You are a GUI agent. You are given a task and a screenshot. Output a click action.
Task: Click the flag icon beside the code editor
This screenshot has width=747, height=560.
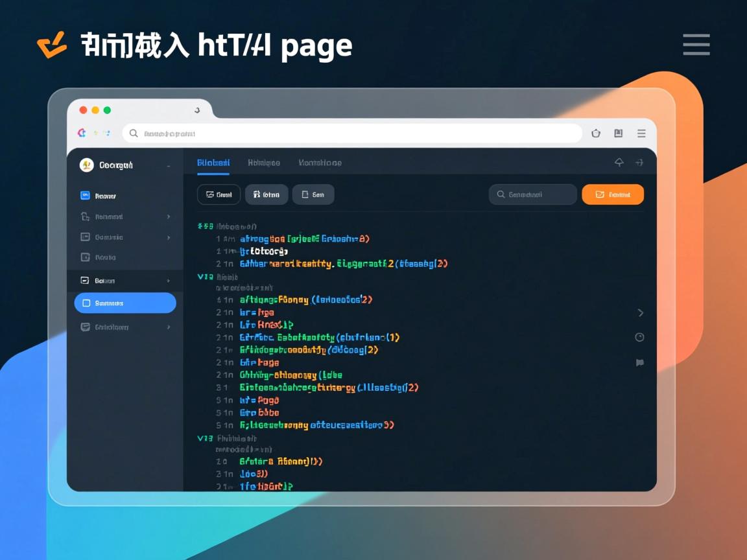639,362
